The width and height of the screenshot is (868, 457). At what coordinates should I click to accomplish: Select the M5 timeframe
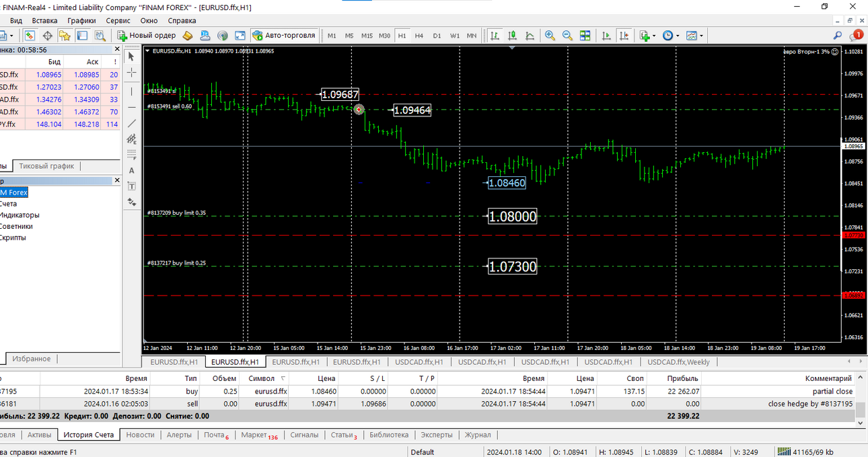[x=349, y=36]
